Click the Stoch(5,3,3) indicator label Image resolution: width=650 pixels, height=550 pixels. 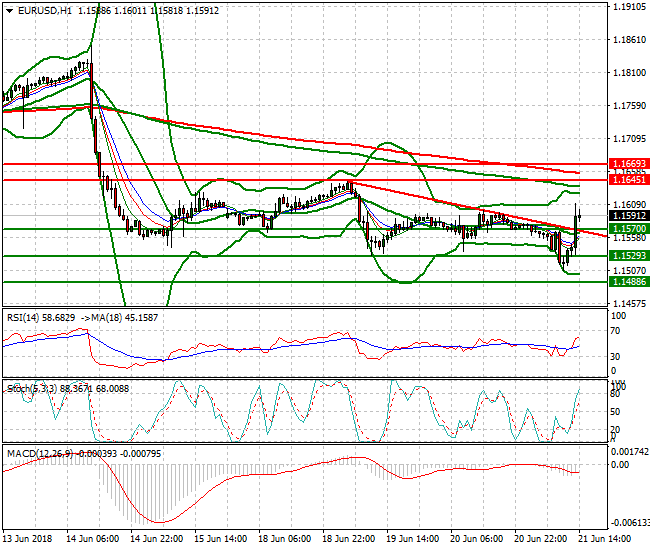pos(30,385)
